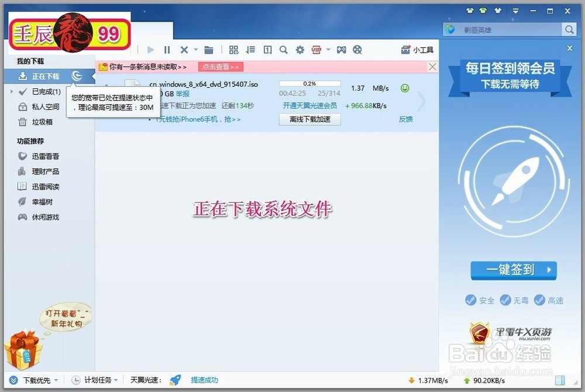Delete the selected download task
The image size is (585, 392).
pyautogui.click(x=184, y=50)
